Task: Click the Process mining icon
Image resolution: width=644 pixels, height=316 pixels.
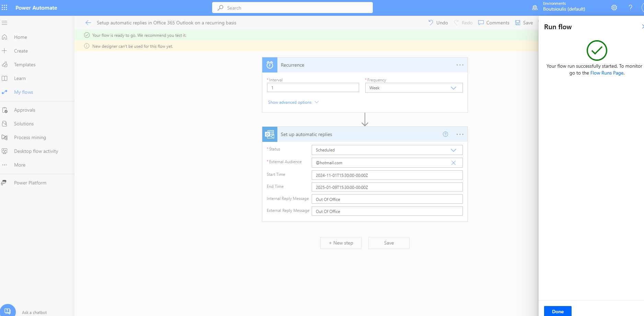Action: [4, 137]
